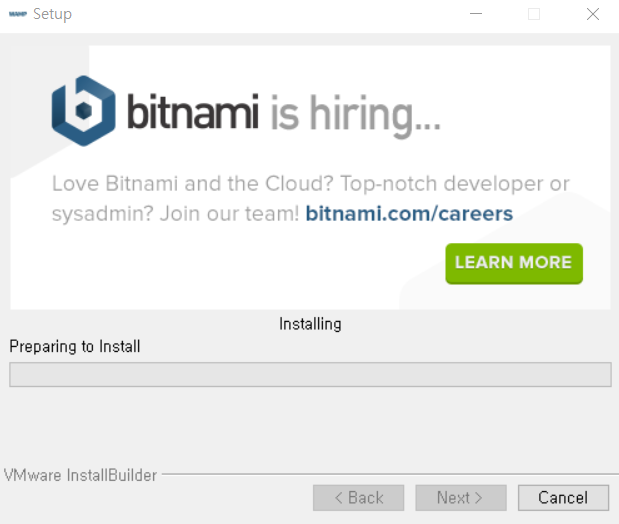Click the green LEARN MORE button

(514, 263)
